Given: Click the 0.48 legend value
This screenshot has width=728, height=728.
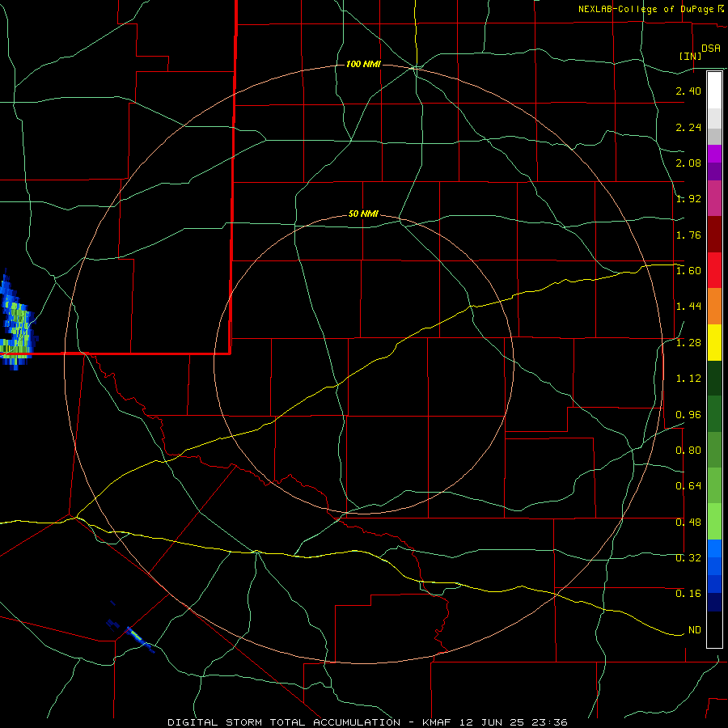Looking at the screenshot, I should (688, 523).
